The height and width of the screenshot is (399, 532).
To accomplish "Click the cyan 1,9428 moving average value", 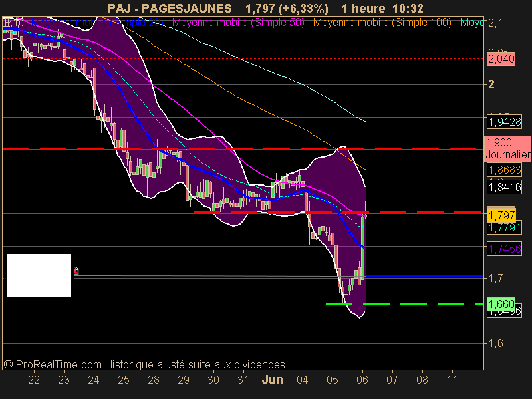I will [x=505, y=122].
